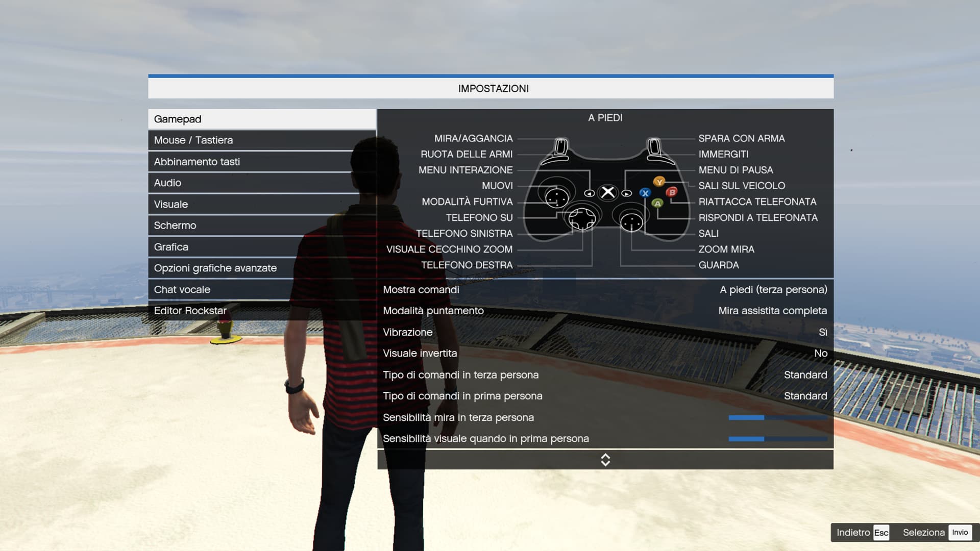Open Opzioni grafiche avanzate

[x=262, y=268]
